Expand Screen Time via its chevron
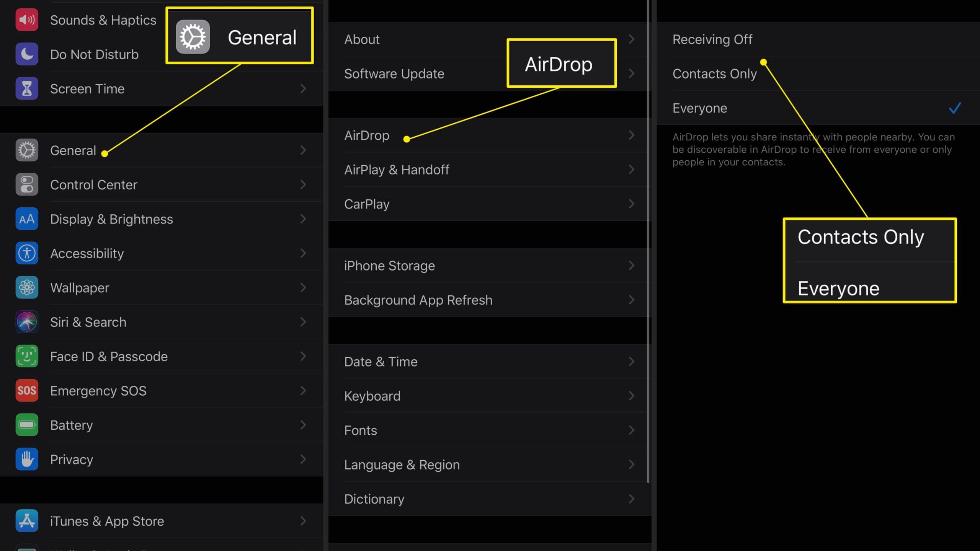Viewport: 980px width, 551px height. tap(303, 89)
